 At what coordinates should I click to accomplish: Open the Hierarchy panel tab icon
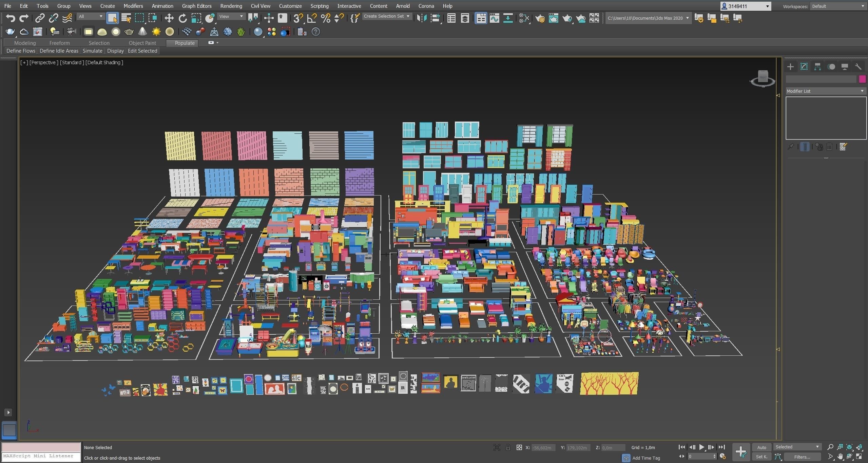pos(817,67)
